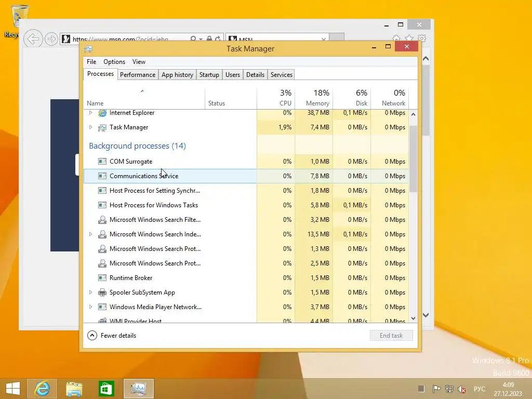Click Fewer details text link
532x399 pixels.
pos(118,336)
